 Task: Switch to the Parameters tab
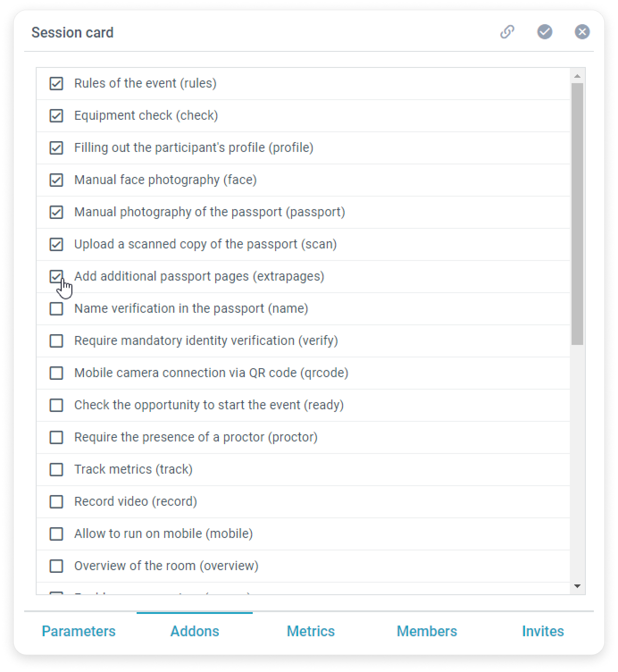79,631
